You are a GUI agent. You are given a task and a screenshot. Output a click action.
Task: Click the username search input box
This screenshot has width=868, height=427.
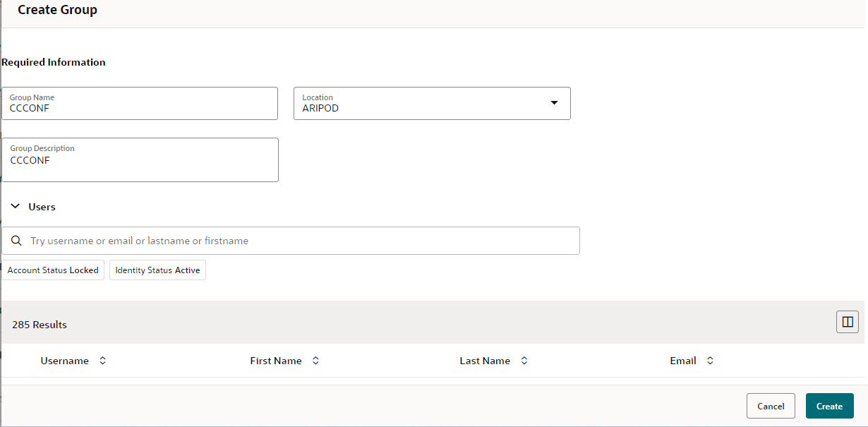click(296, 241)
